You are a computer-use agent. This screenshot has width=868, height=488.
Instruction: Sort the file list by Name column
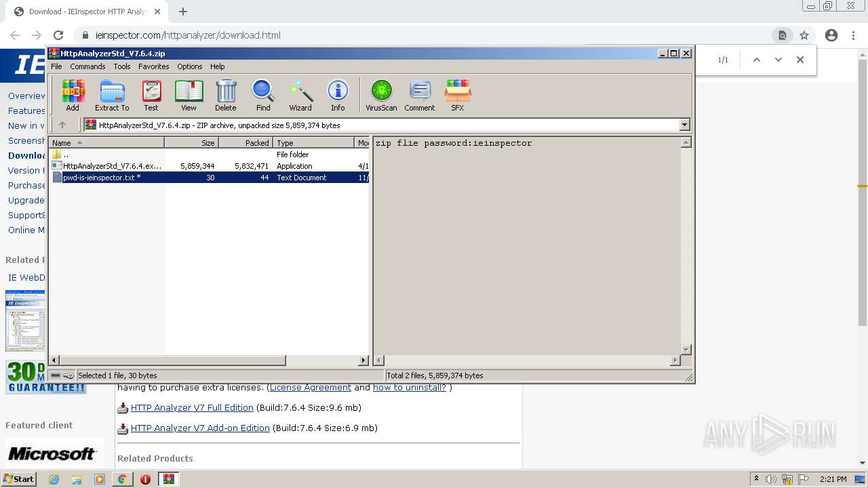pos(106,142)
